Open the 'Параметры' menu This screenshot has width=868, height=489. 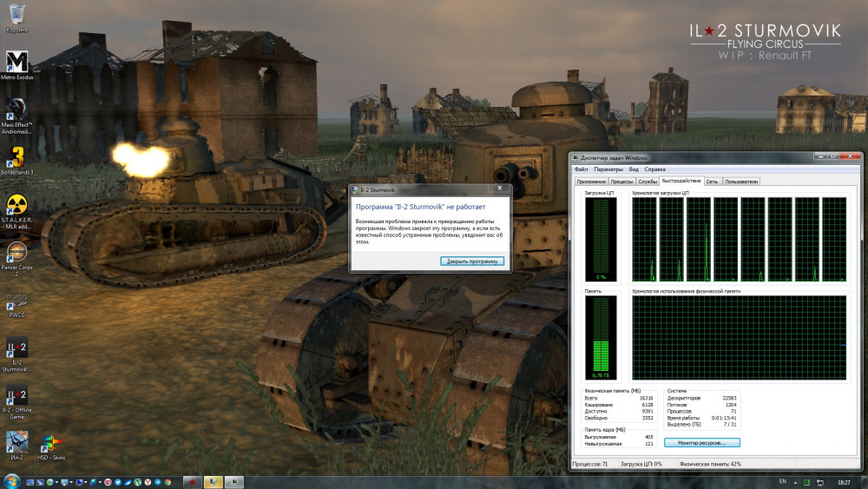click(x=608, y=169)
